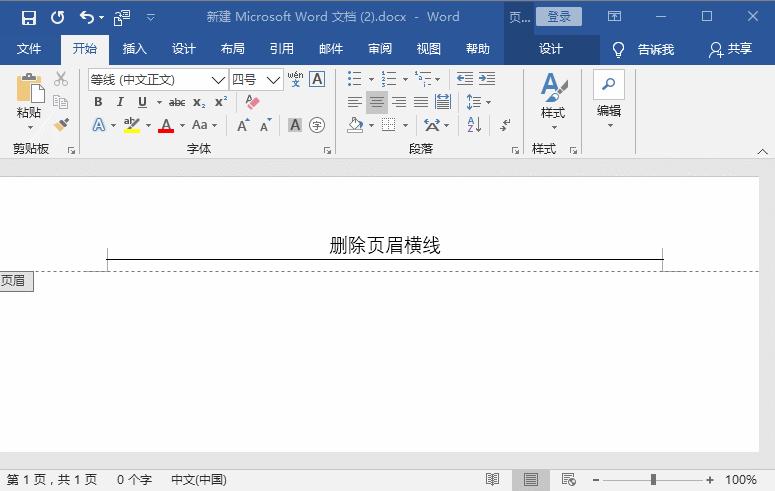Click the 告诉我 search box

[x=644, y=49]
